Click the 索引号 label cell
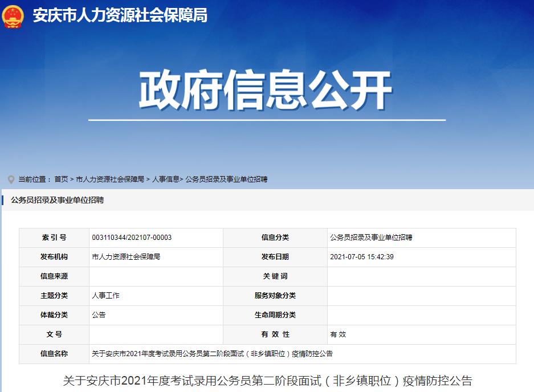The image size is (534, 392). pyautogui.click(x=54, y=238)
